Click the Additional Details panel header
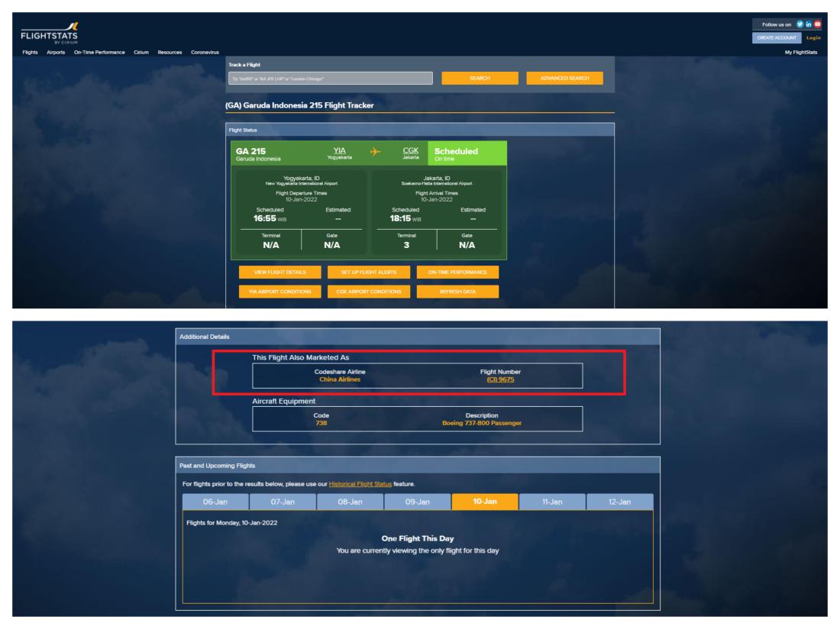The width and height of the screenshot is (840, 629). pyautogui.click(x=418, y=337)
